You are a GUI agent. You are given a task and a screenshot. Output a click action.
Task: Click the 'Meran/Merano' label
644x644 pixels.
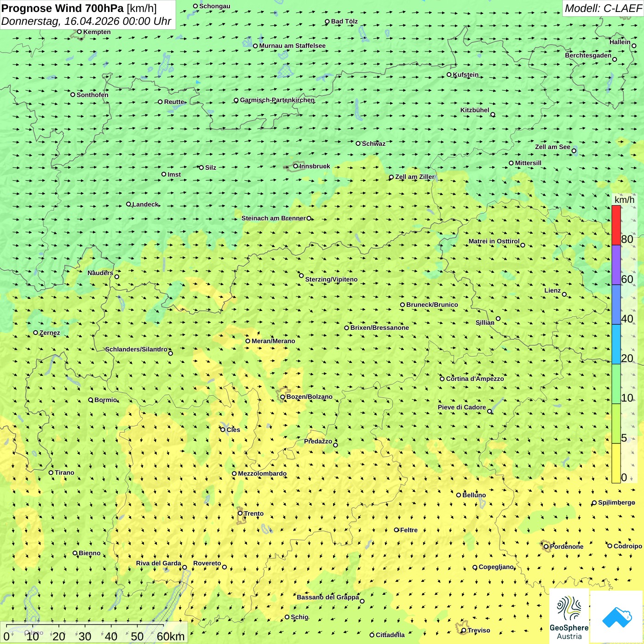point(273,341)
